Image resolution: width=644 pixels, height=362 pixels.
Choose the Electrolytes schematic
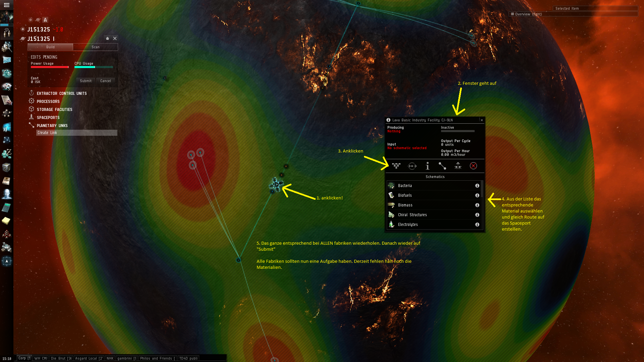(x=434, y=225)
